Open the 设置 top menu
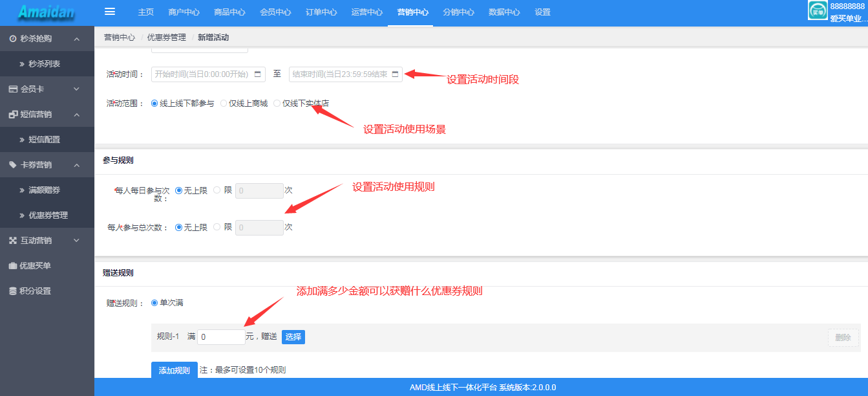 (543, 12)
